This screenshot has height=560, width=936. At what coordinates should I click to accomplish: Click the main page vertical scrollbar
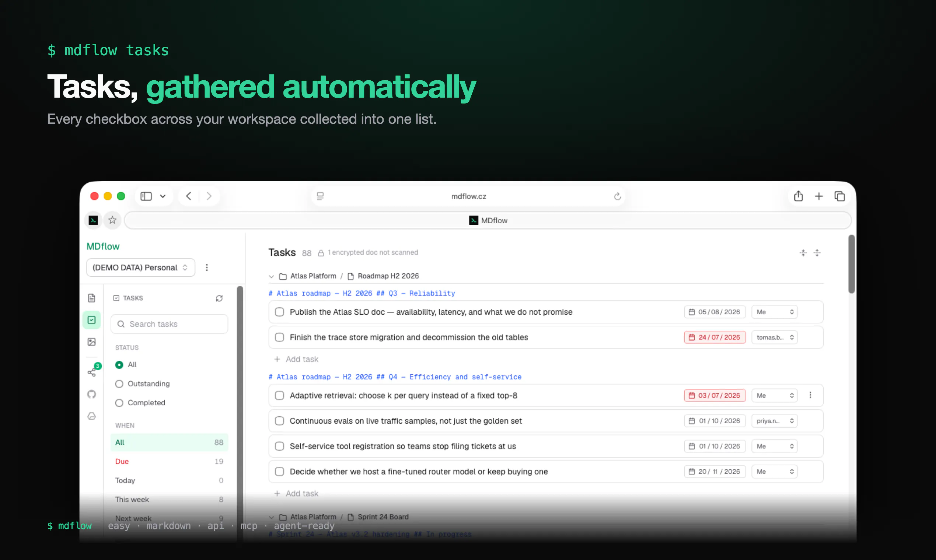click(852, 264)
